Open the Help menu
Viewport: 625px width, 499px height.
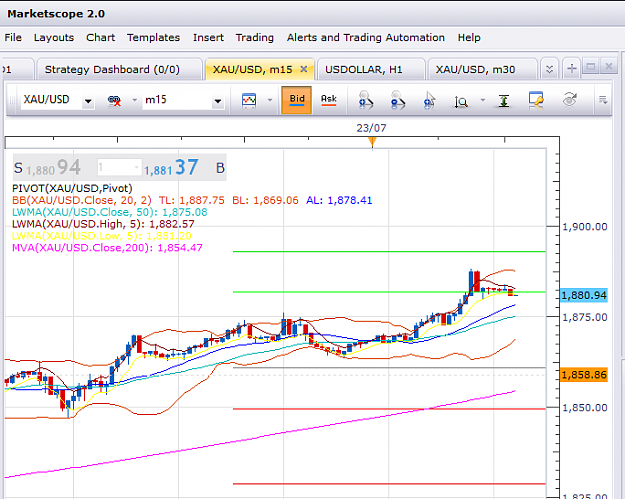(x=469, y=37)
